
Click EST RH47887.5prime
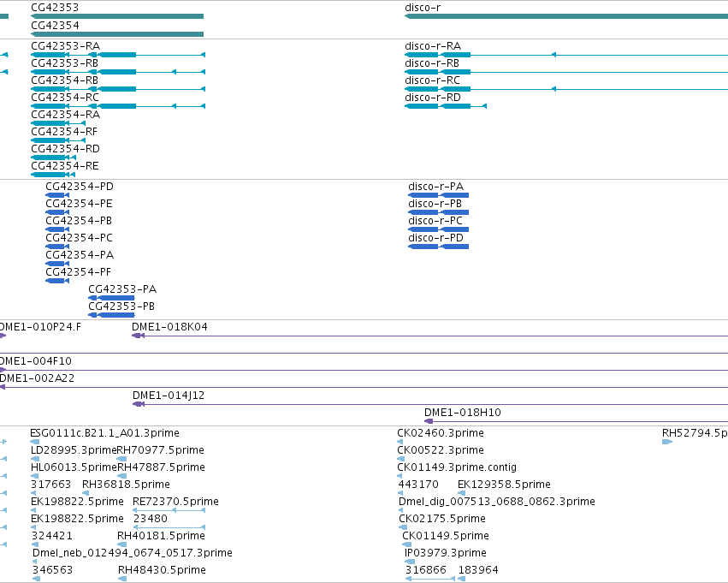(161, 467)
